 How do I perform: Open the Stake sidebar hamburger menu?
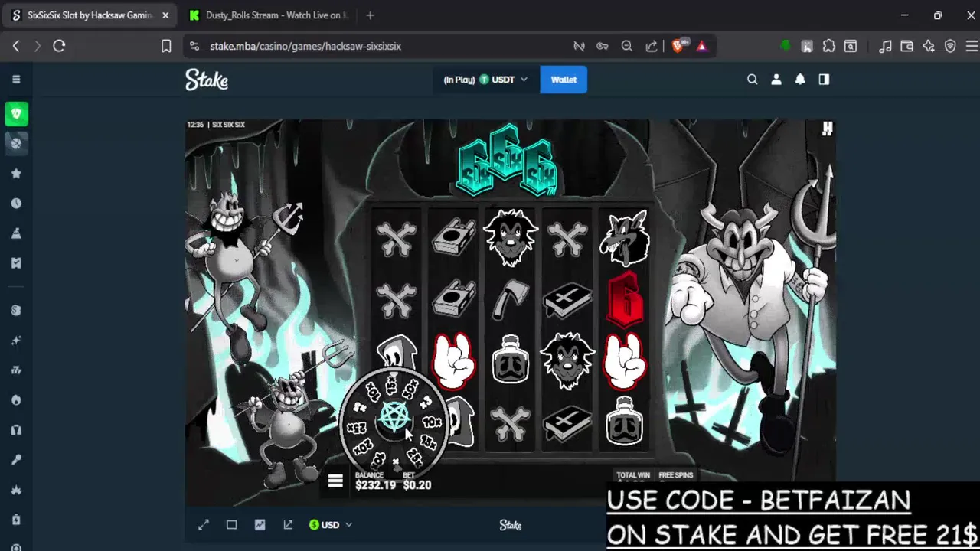point(16,80)
